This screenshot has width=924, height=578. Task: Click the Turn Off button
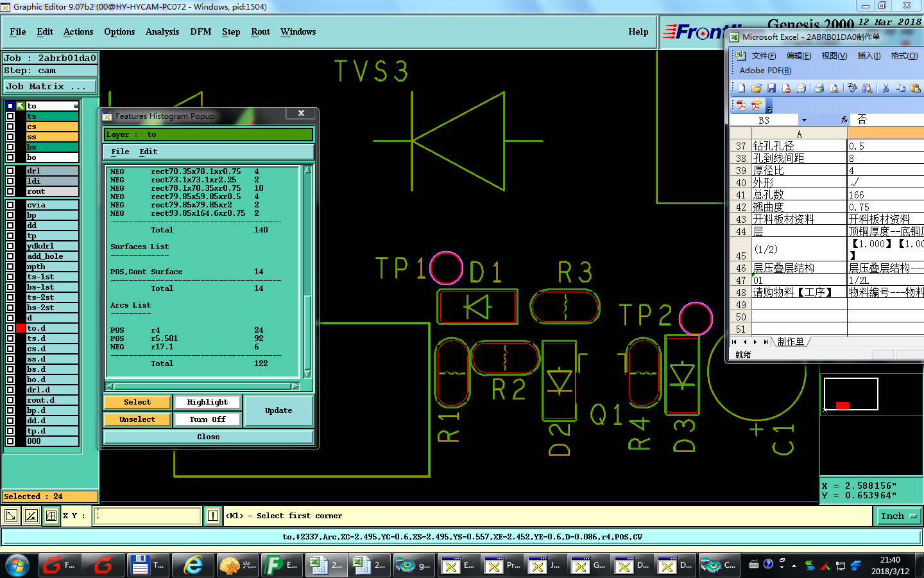point(207,419)
